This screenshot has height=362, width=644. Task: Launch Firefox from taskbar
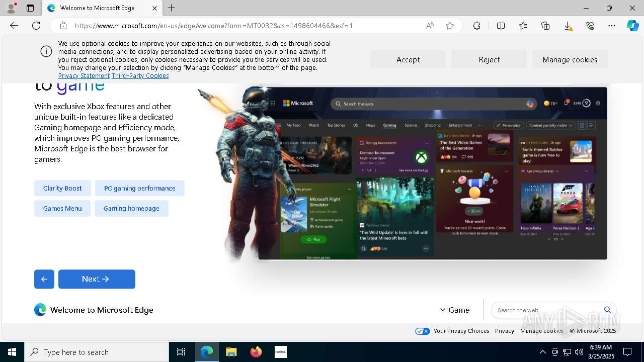[256, 352]
